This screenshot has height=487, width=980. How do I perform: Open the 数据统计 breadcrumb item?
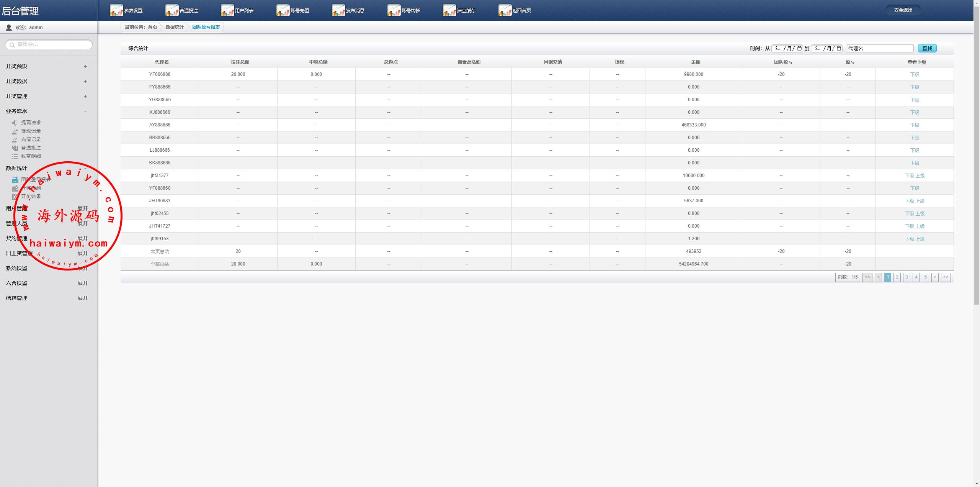(175, 27)
